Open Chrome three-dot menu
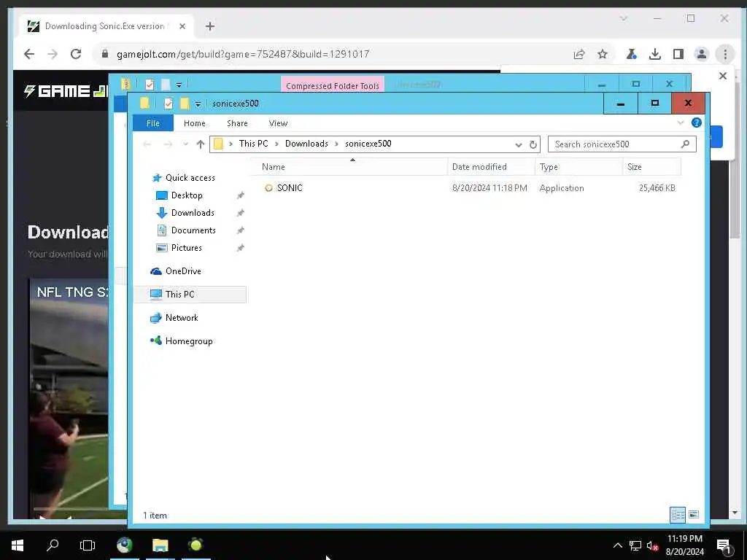 [x=725, y=54]
